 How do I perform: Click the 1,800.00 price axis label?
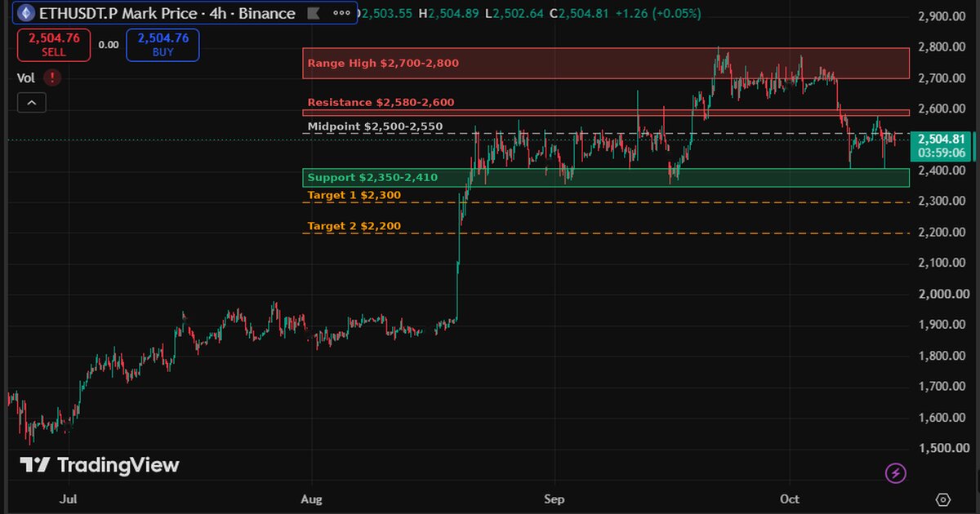942,356
